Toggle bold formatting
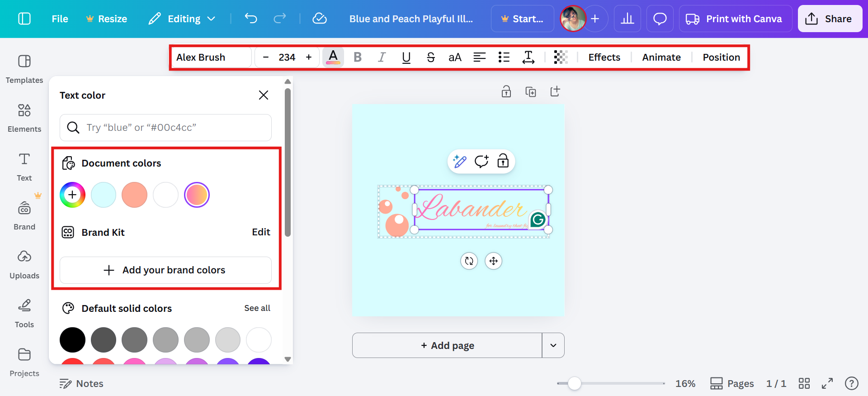 pyautogui.click(x=358, y=57)
